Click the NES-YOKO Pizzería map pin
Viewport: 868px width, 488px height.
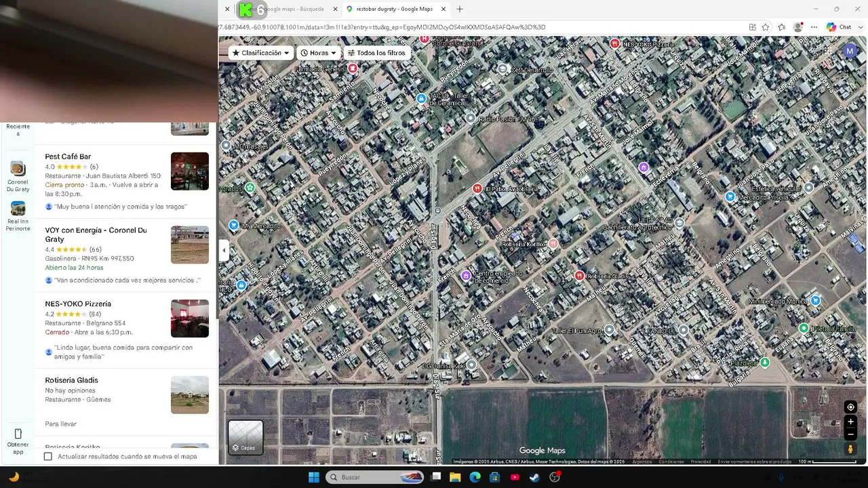tap(614, 43)
